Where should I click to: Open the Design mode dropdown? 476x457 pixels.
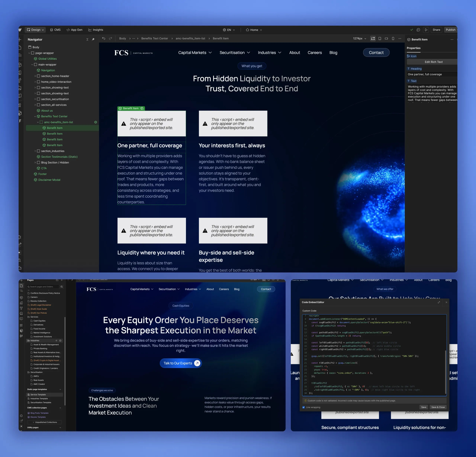(x=35, y=30)
